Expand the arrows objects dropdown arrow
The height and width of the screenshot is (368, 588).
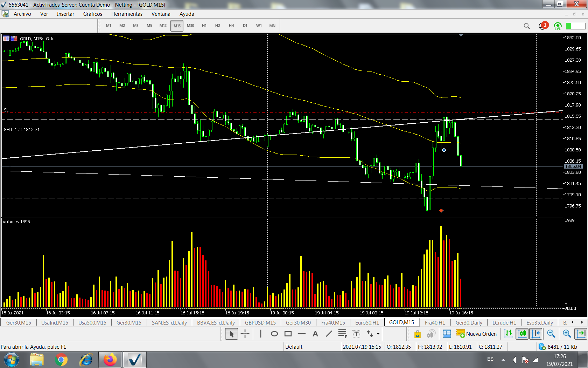378,334
